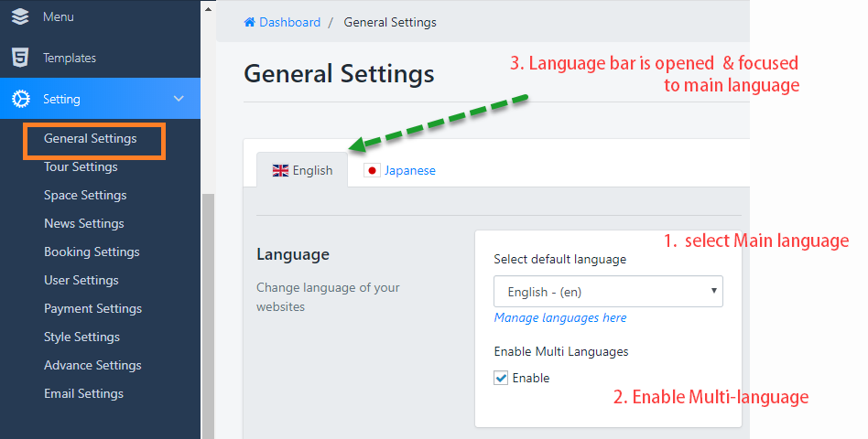868x439 pixels.
Task: Click the Setting gear icon
Action: click(20, 99)
